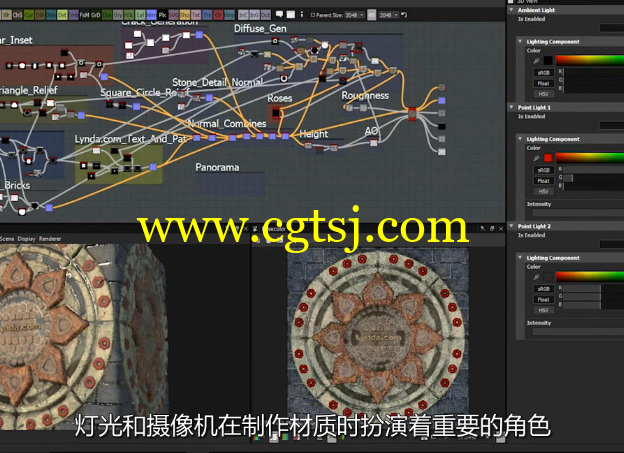This screenshot has height=453, width=624.
Task: Add a Distance node with the Dst icon
Action: 62,15
